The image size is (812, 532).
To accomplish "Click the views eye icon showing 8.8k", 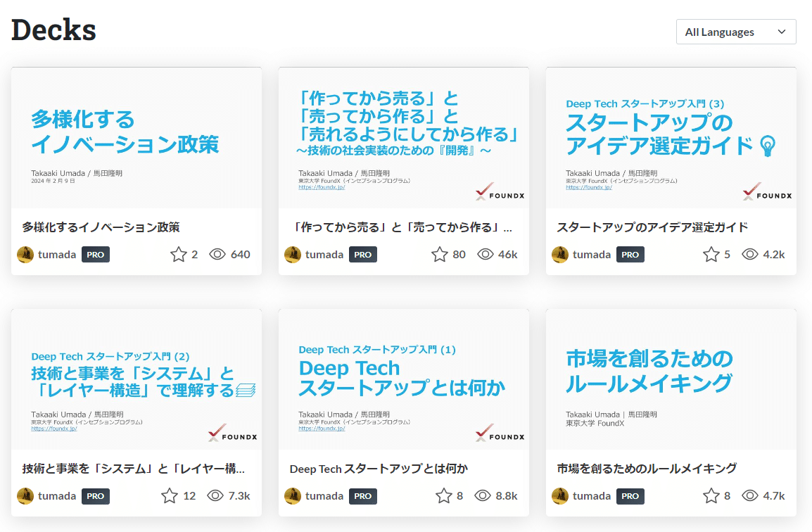I will pos(482,495).
